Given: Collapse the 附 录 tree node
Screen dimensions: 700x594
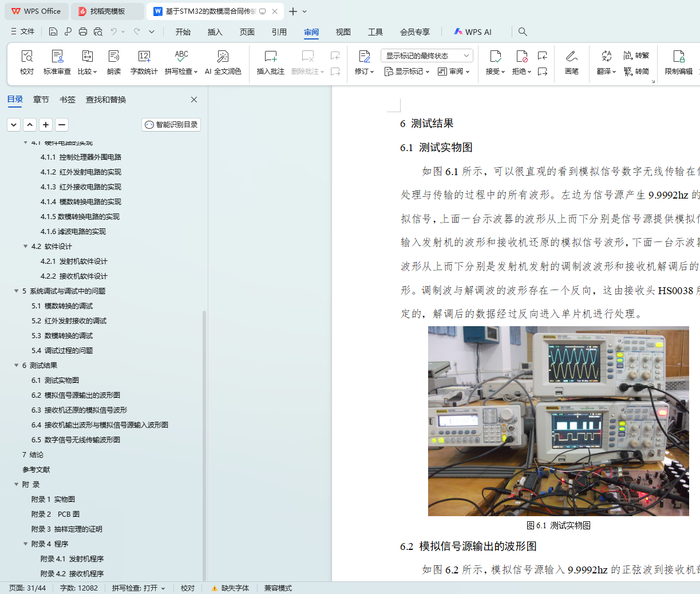Looking at the screenshot, I should click(16, 485).
